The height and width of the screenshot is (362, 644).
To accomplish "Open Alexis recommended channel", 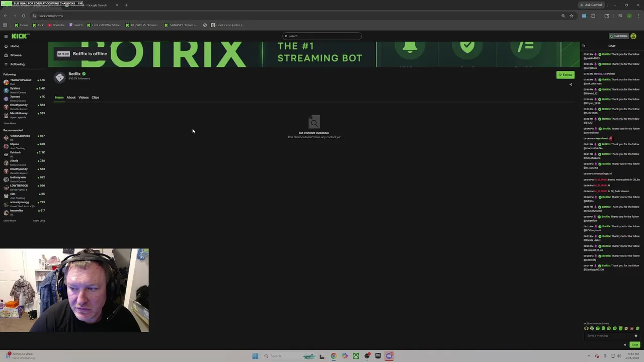I will click(x=24, y=162).
